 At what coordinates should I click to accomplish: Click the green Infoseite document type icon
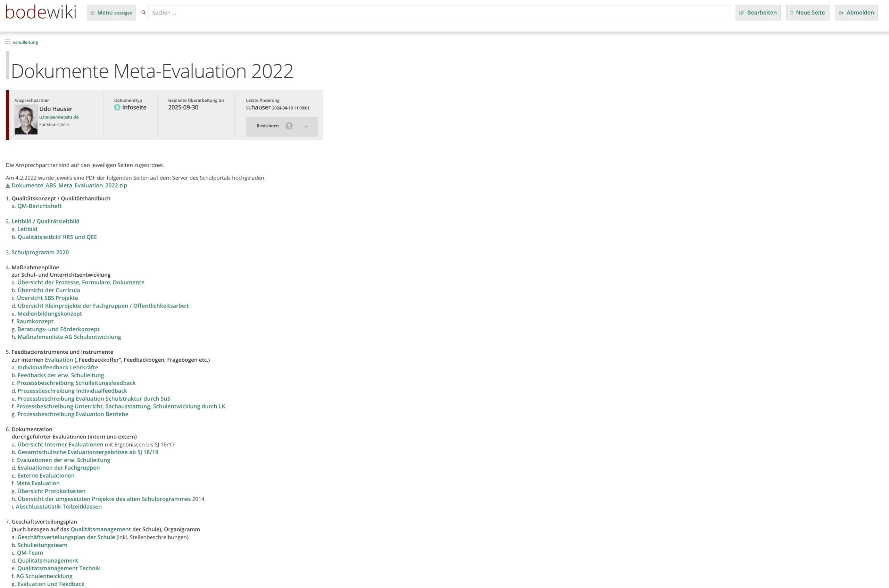(117, 108)
